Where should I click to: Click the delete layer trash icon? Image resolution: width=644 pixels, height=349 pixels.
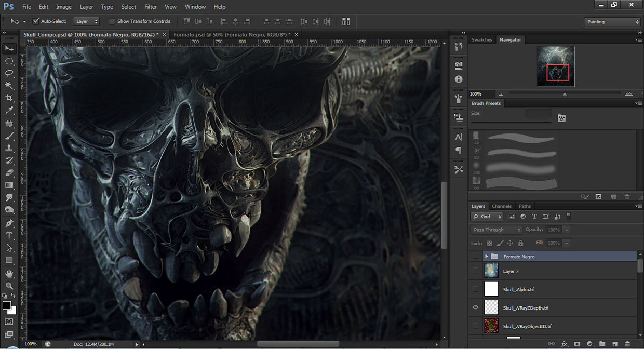pos(627,344)
